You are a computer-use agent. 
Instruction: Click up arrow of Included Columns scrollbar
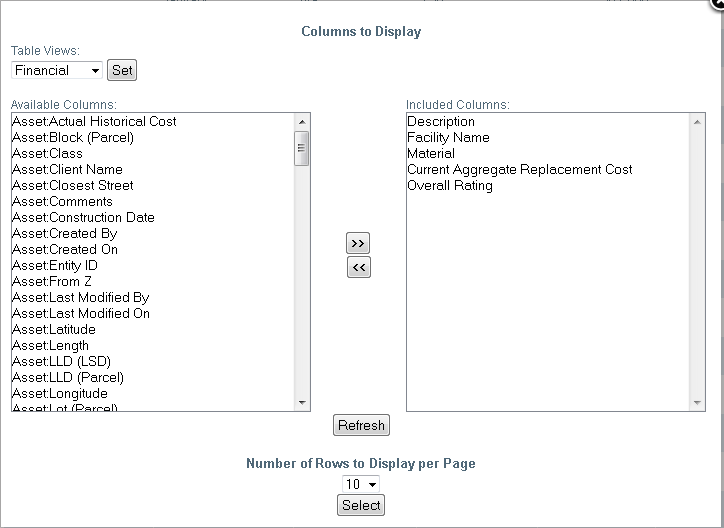(697, 122)
